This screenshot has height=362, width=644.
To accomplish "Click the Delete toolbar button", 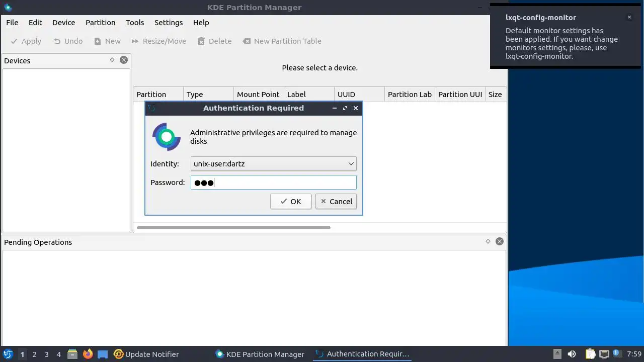I will click(x=215, y=41).
